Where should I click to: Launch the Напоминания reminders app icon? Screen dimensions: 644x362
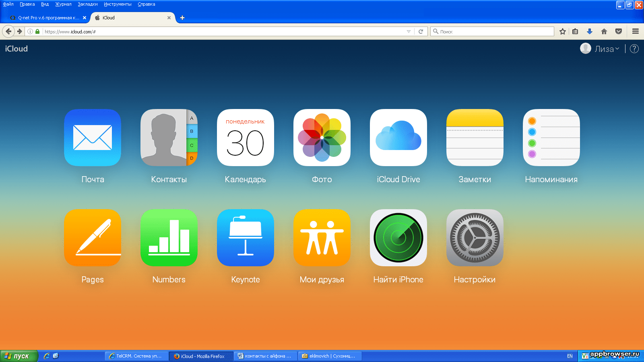point(551,138)
